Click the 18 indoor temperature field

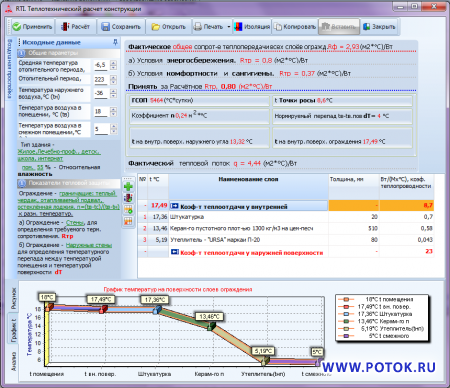[x=101, y=112]
